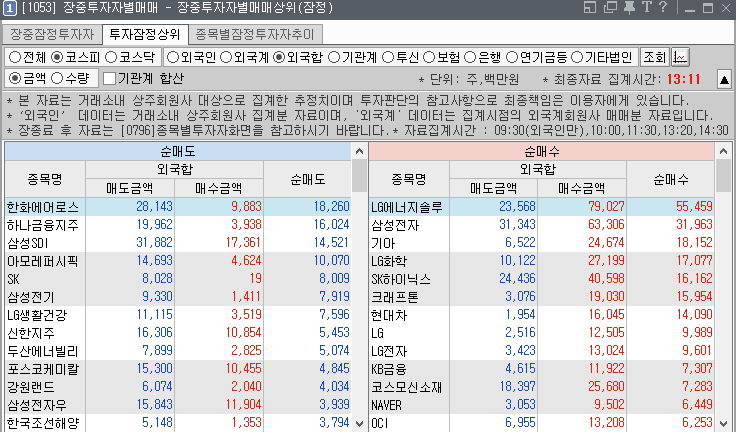The height and width of the screenshot is (432, 736).
Task: Enable the 기관계 합산 checkbox
Action: click(x=110, y=78)
